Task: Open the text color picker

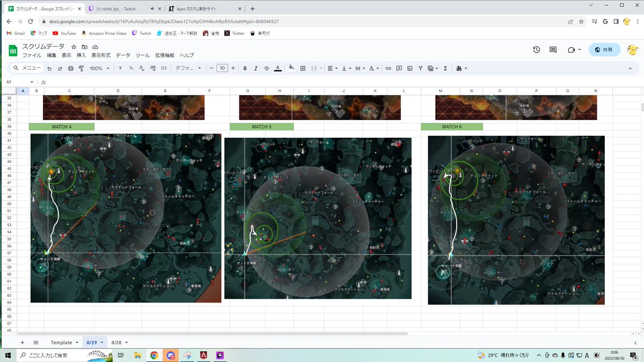Action: point(277,68)
